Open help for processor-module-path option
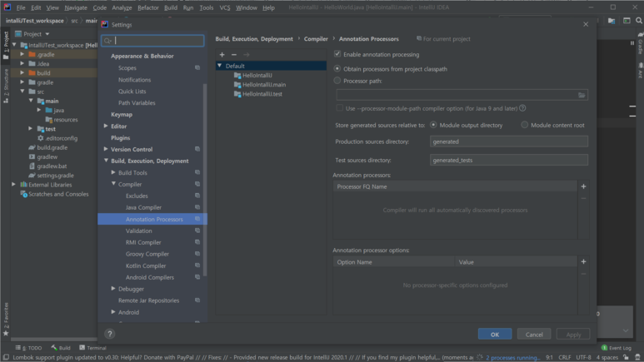Image resolution: width=644 pixels, height=362 pixels. (522, 108)
